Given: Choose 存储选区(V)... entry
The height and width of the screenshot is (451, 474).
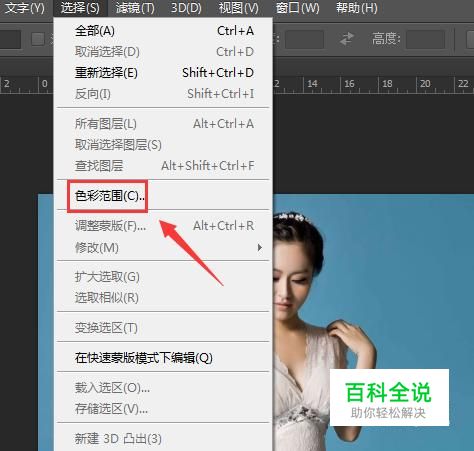Looking at the screenshot, I should click(163, 409).
